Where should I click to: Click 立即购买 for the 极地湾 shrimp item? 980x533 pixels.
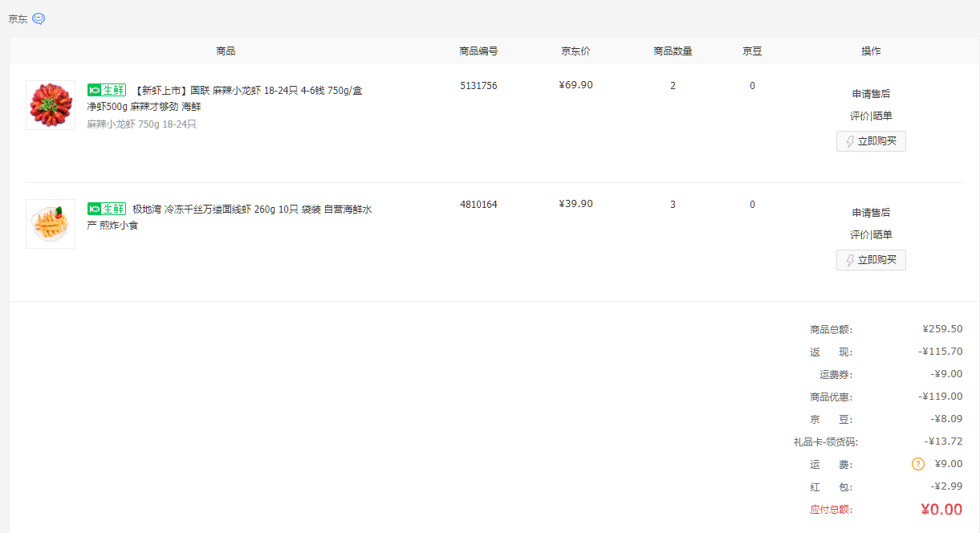[x=871, y=260]
